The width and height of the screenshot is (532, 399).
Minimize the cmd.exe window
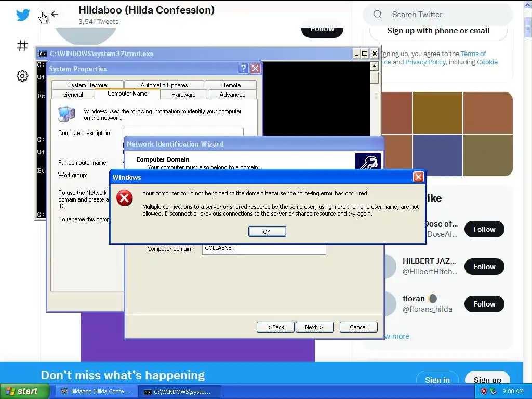[x=356, y=54]
